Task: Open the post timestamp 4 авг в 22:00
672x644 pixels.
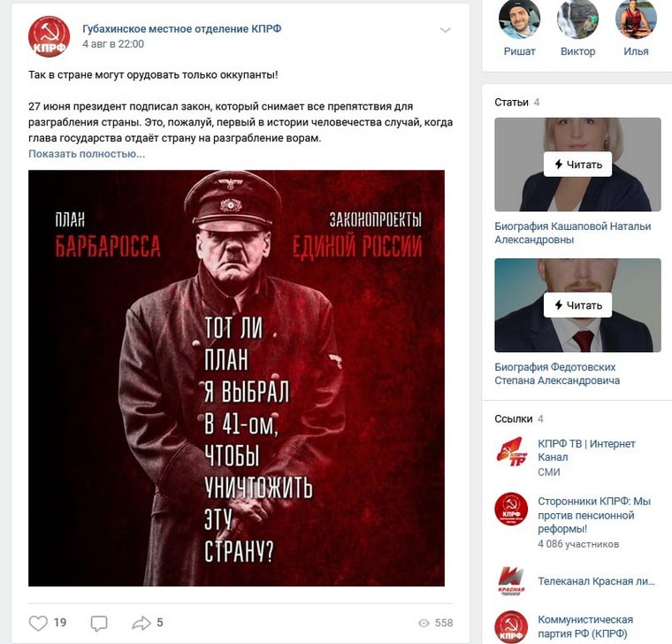Action: (113, 43)
